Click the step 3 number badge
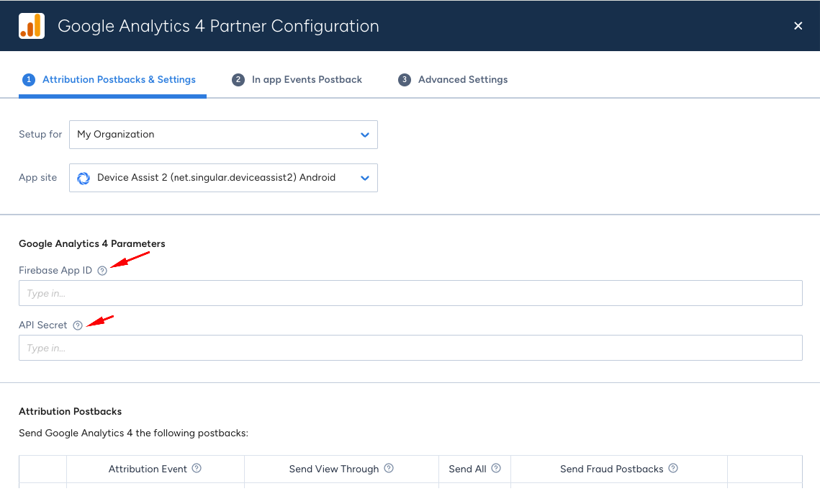The height and width of the screenshot is (504, 820). point(405,79)
